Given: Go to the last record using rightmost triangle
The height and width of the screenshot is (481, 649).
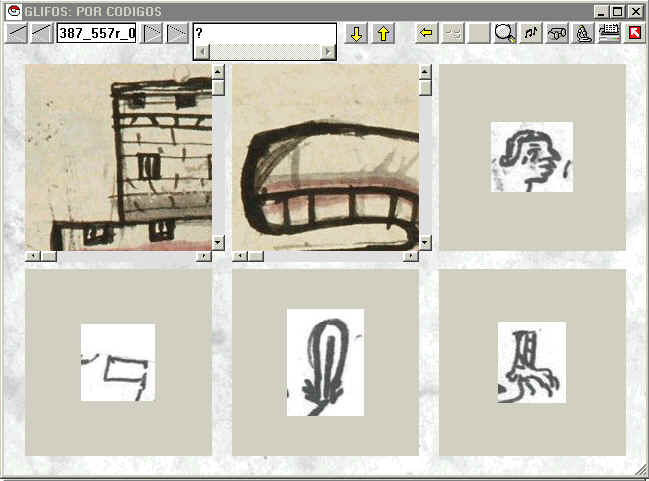Looking at the screenshot, I should coord(176,33).
